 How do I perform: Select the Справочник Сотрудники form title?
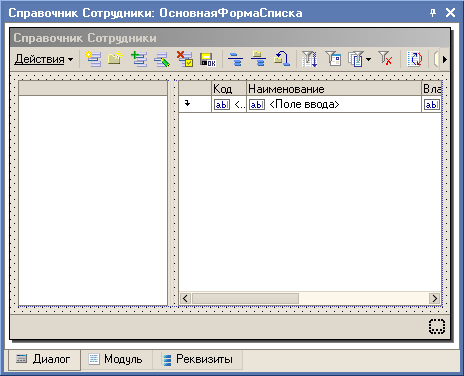pyautogui.click(x=85, y=38)
